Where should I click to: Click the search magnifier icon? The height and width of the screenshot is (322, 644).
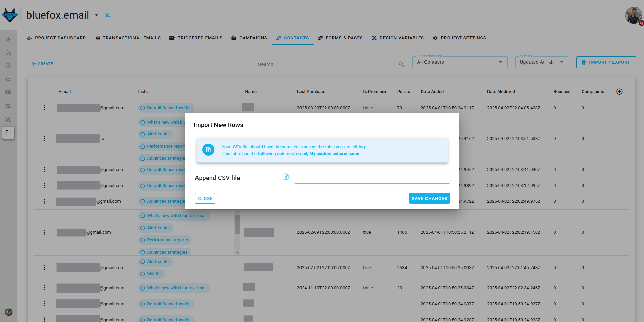pyautogui.click(x=401, y=64)
